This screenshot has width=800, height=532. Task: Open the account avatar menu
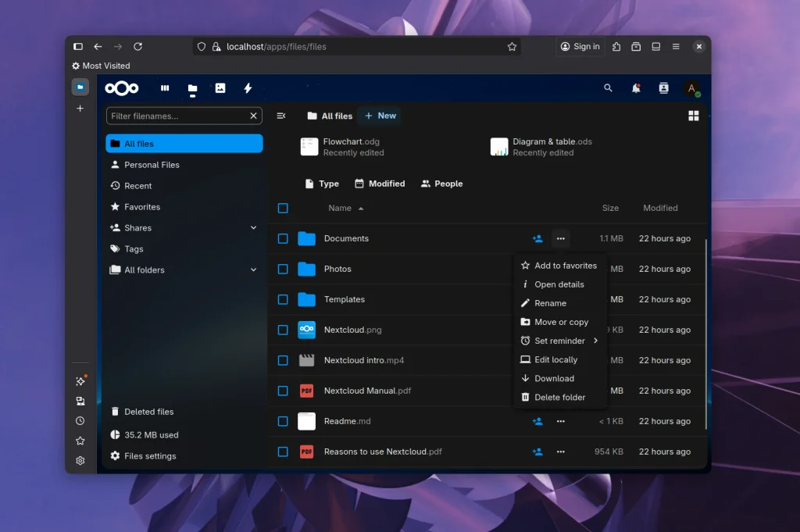click(692, 88)
